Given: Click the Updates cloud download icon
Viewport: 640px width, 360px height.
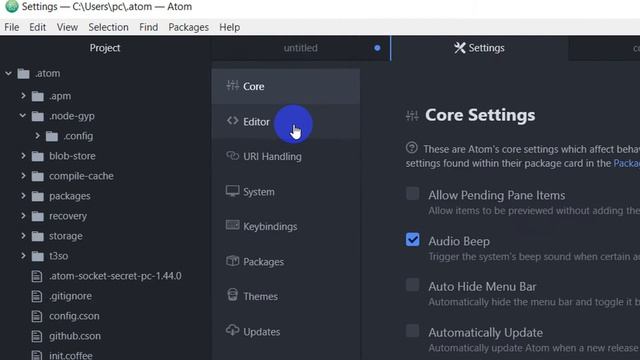Looking at the screenshot, I should click(233, 330).
